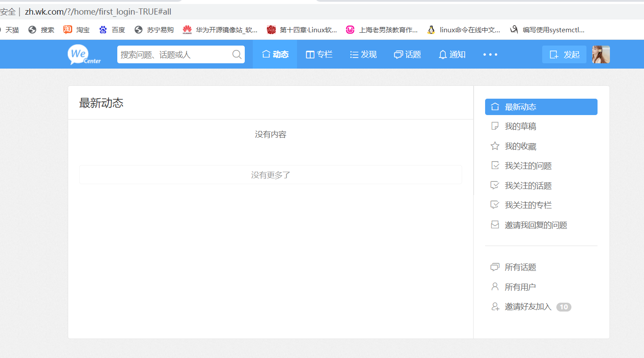Click the search magnifier icon
This screenshot has height=358, width=644.
pos(237,54)
